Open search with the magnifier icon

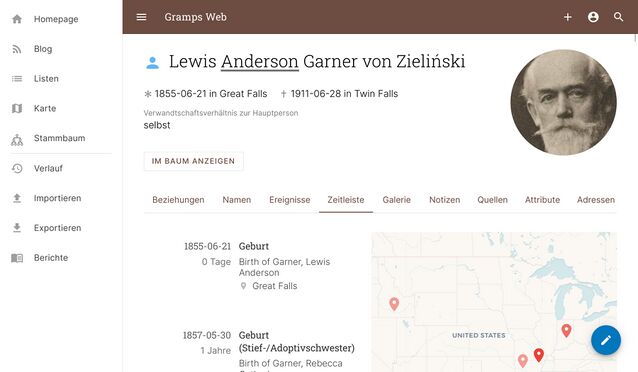(x=618, y=17)
